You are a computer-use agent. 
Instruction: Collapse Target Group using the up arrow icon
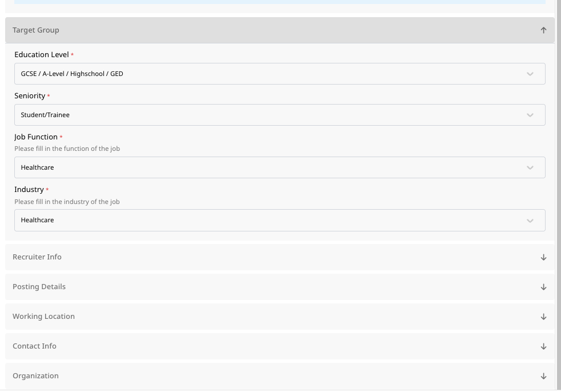(543, 30)
